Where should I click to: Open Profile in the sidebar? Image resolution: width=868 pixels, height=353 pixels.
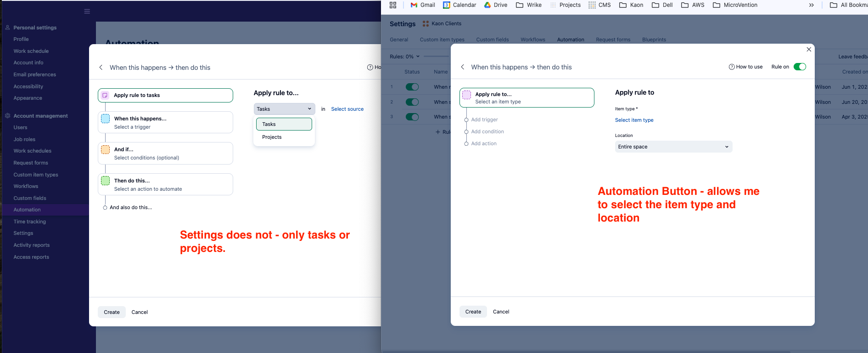(21, 39)
